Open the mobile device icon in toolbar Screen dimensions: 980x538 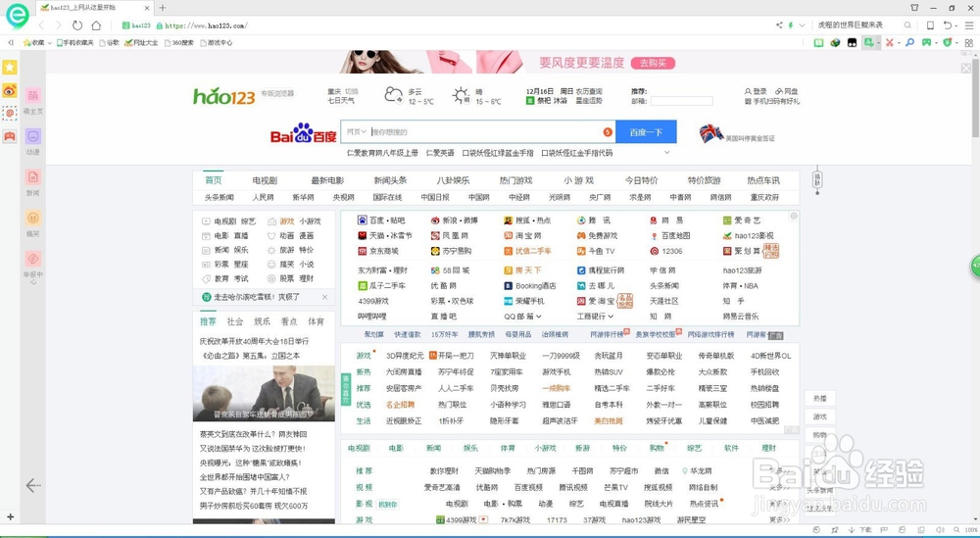930,25
